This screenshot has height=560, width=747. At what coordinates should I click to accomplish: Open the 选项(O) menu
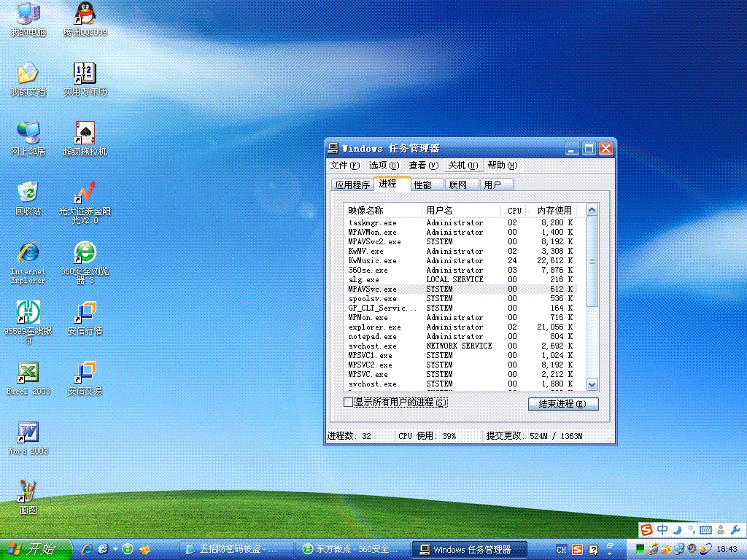[384, 166]
